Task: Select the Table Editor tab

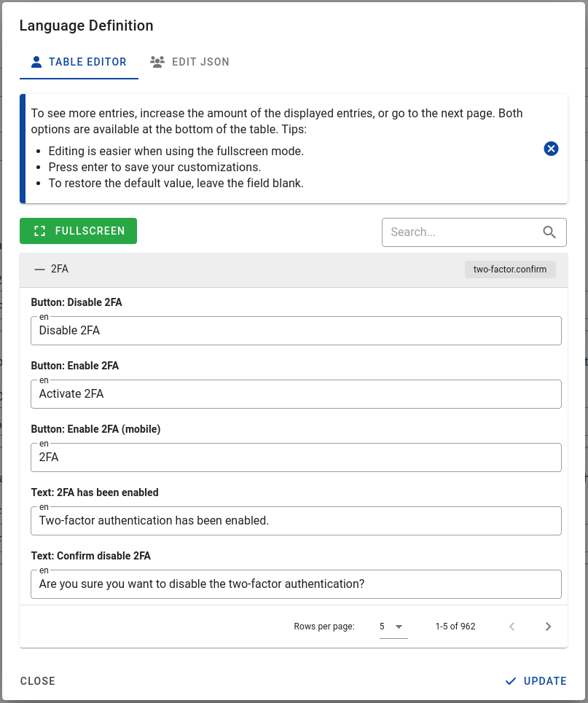Action: 79,62
